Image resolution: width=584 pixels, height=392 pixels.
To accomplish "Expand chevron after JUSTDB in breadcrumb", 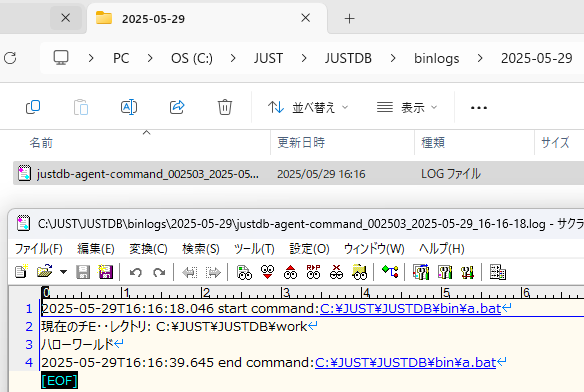I will (x=393, y=58).
